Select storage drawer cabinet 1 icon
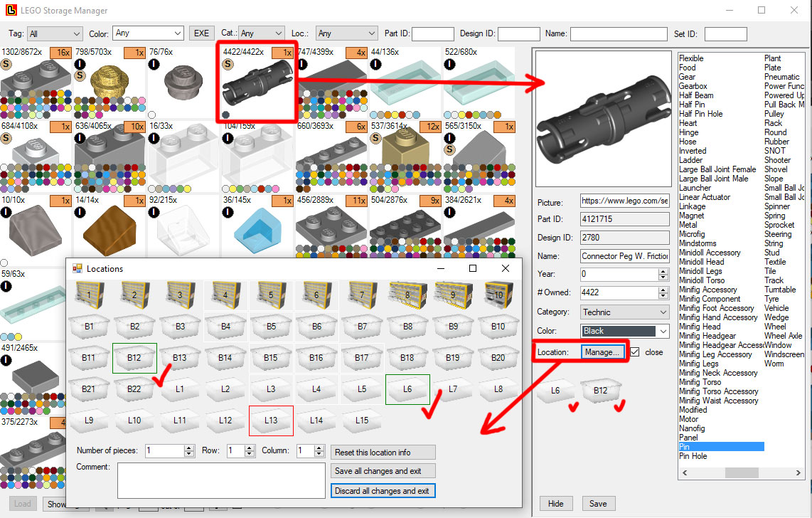Viewport: 812px width, 518px height. tap(89, 295)
